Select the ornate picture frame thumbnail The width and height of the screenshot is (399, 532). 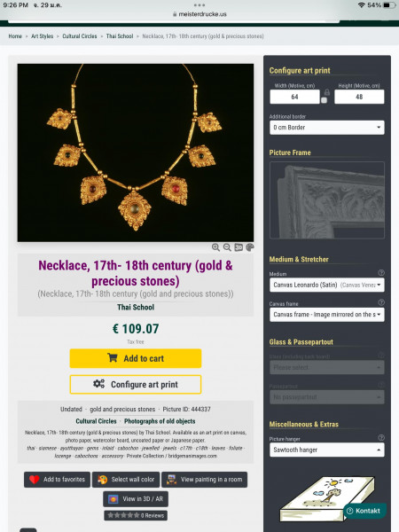[326, 200]
